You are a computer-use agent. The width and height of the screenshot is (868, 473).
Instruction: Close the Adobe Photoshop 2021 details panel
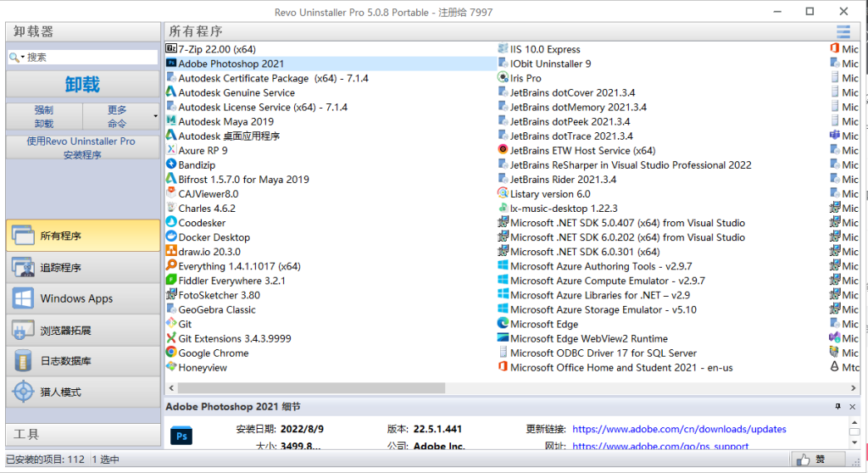pos(853,407)
